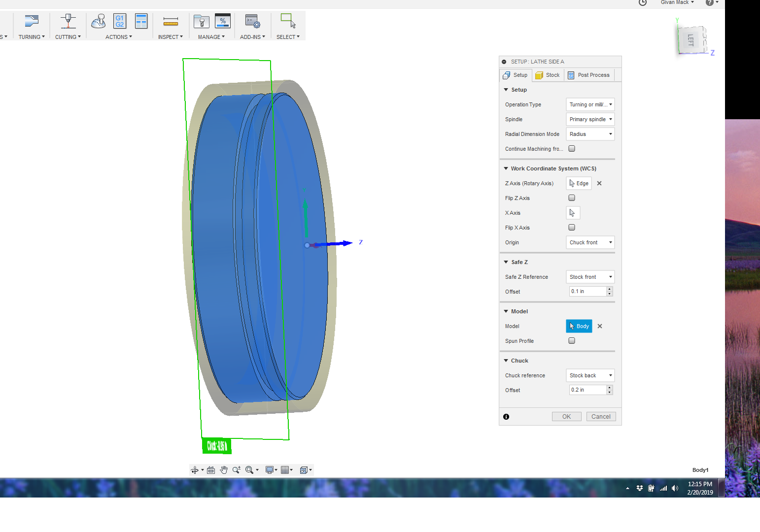This screenshot has height=532, width=760.
Task: Enable the Spun Profile checkbox
Action: 571,340
